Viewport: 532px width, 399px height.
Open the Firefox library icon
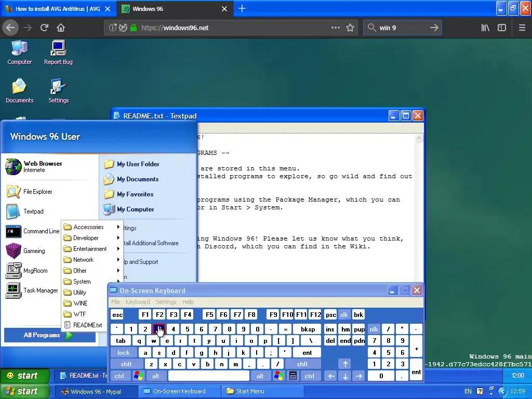tap(485, 28)
